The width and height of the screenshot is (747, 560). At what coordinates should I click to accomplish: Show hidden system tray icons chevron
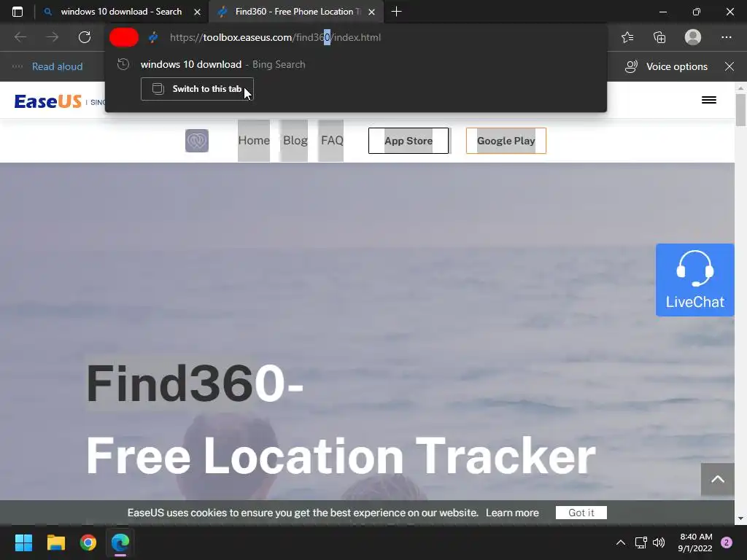tap(620, 542)
